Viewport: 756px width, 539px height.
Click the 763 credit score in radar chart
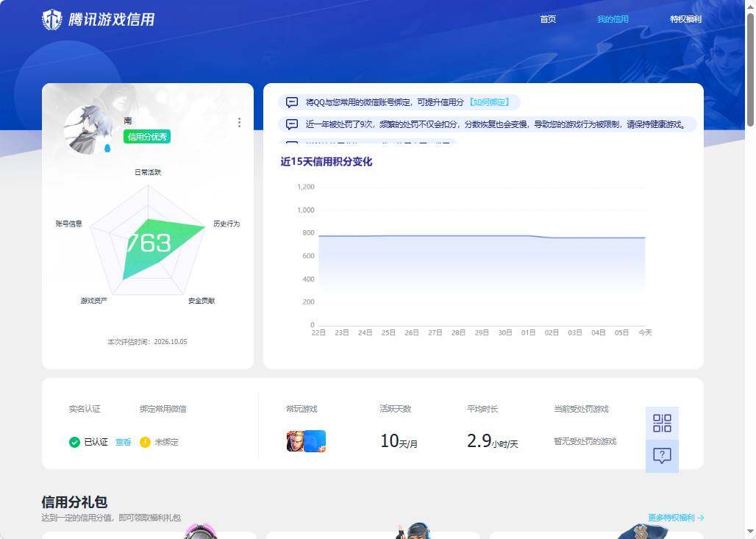149,243
